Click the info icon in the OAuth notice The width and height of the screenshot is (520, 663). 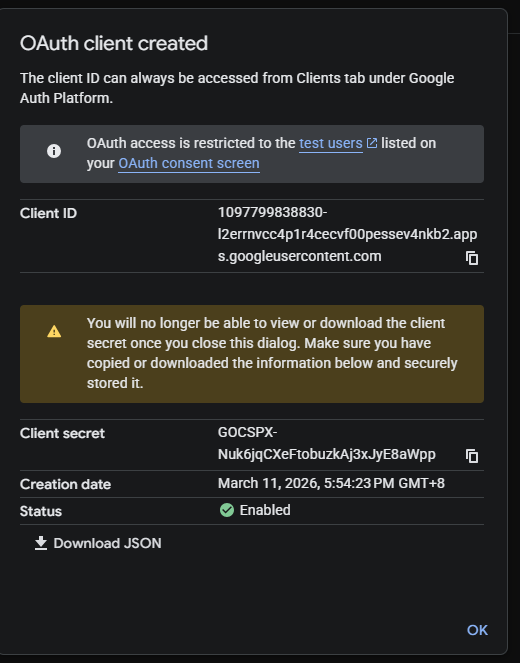point(54,151)
